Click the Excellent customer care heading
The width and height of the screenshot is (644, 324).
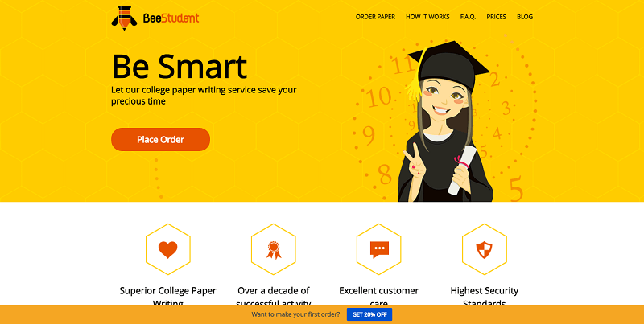coord(379,296)
